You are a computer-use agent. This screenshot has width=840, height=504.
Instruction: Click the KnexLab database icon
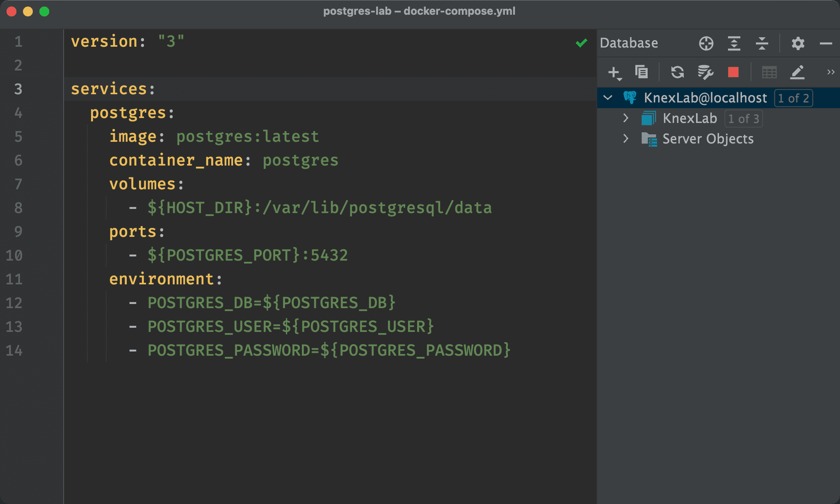pyautogui.click(x=649, y=118)
